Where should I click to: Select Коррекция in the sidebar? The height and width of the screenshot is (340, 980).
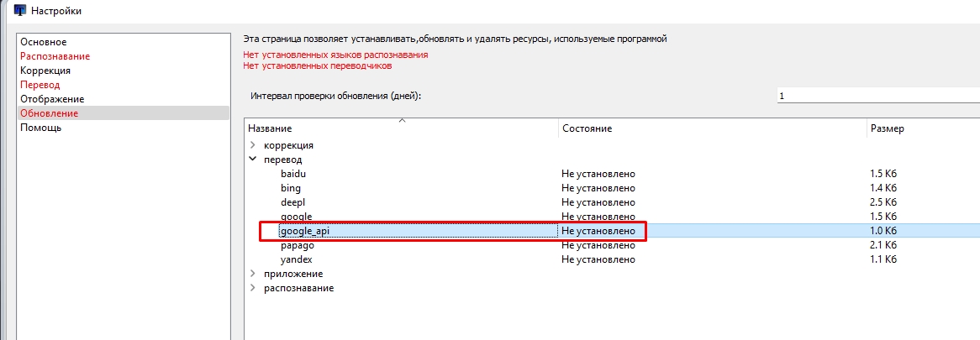(x=45, y=71)
